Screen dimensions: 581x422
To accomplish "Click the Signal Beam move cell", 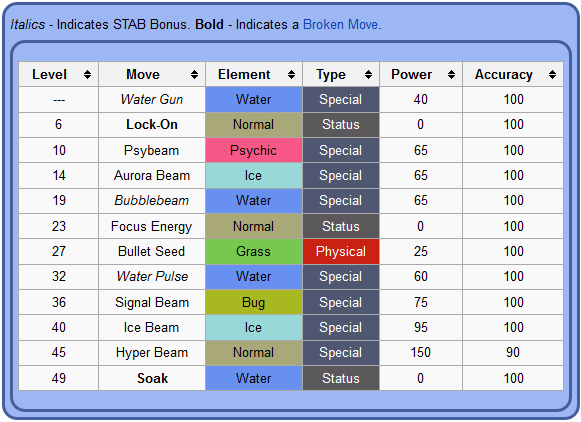I will pos(152,302).
